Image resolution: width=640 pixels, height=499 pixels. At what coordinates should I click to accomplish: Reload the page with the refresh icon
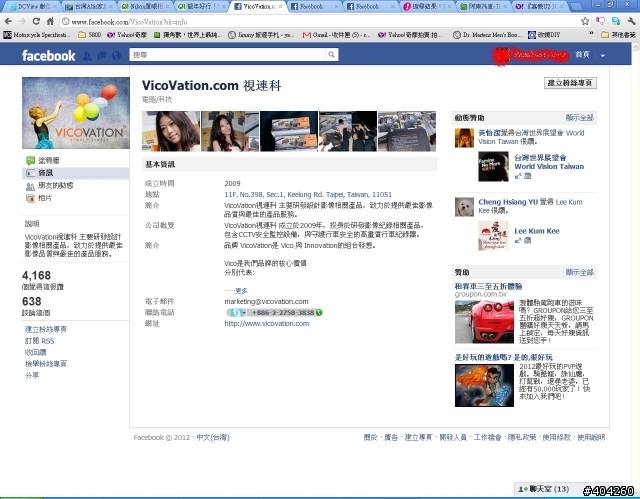click(x=36, y=21)
